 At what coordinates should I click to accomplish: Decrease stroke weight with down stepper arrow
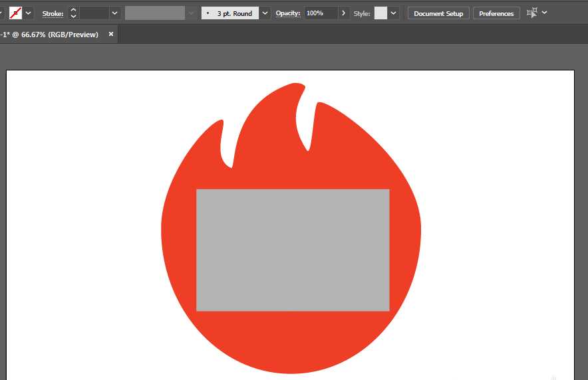click(x=73, y=17)
